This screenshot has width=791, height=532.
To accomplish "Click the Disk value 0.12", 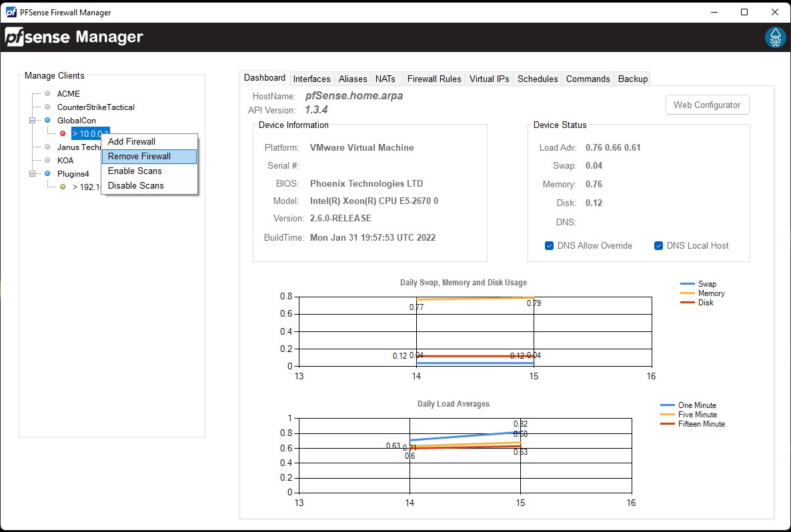I will point(594,203).
